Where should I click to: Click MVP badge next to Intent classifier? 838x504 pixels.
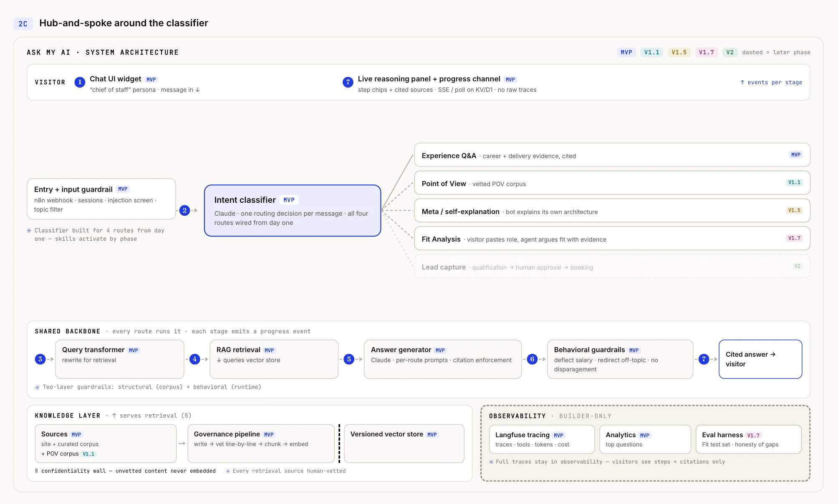[289, 200]
